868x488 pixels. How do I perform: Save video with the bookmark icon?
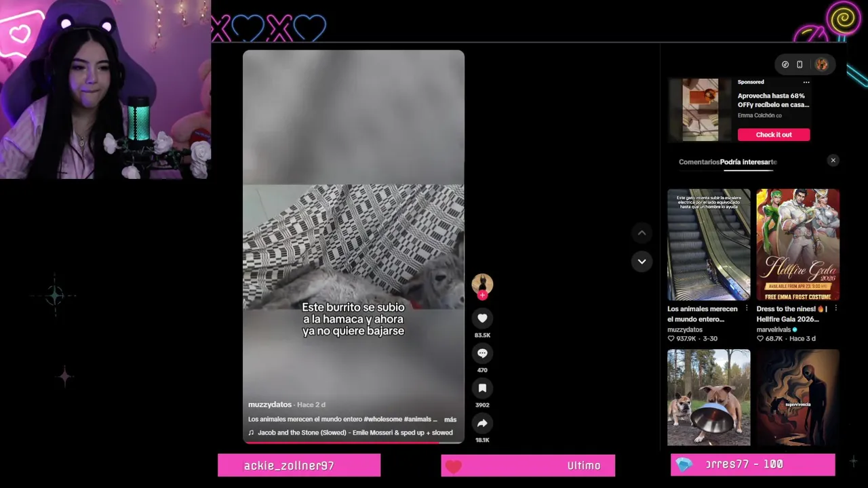coord(482,388)
